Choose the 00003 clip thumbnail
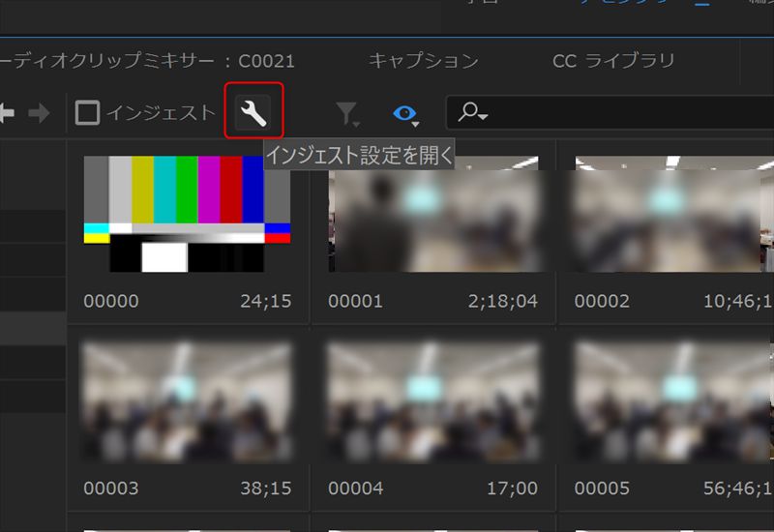Image resolution: width=774 pixels, height=532 pixels. [187, 399]
